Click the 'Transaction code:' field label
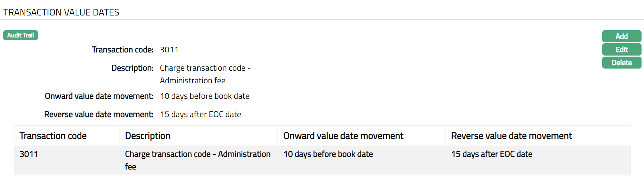Image resolution: width=644 pixels, height=180 pixels. (122, 50)
